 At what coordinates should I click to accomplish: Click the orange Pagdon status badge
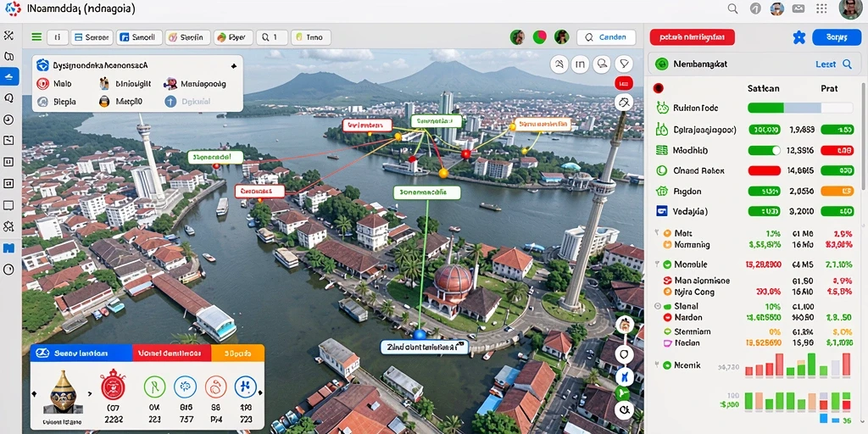coord(837,191)
